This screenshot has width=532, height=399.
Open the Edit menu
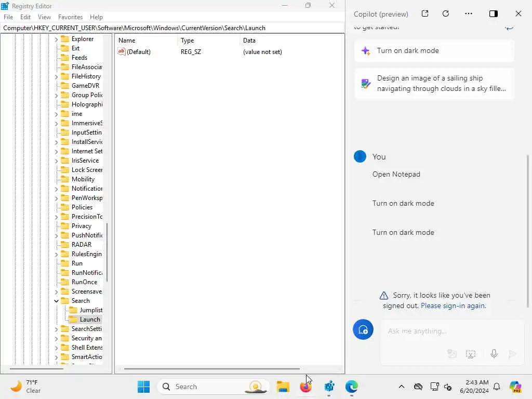click(25, 17)
